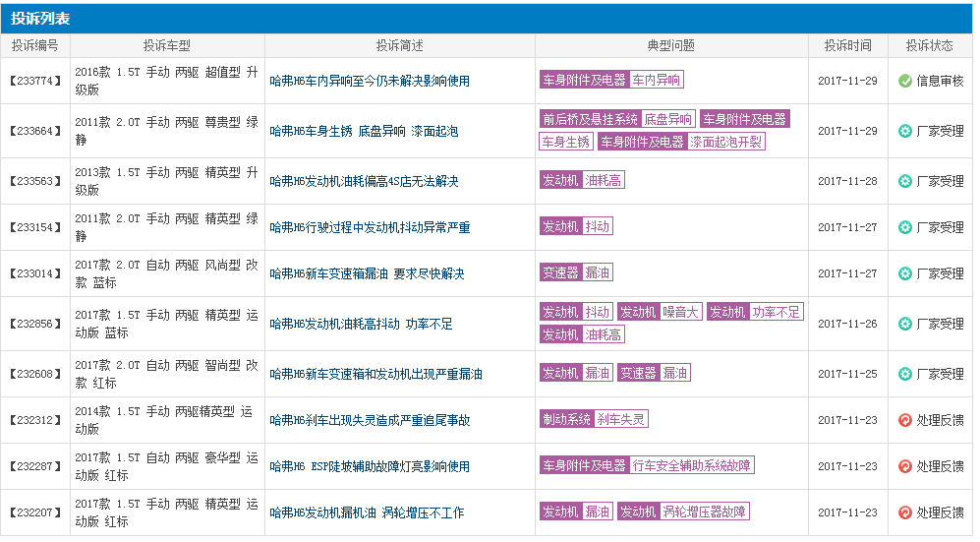Click the red 处理反馈 icon for complaint 232312
The width and height of the screenshot is (980, 542).
(x=905, y=420)
